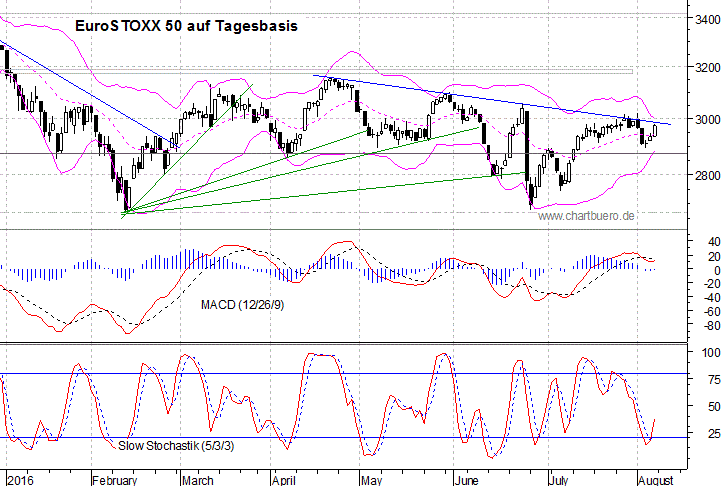Click the '2016' date axis label
Screen dimensions: 723x486
coord(21,480)
